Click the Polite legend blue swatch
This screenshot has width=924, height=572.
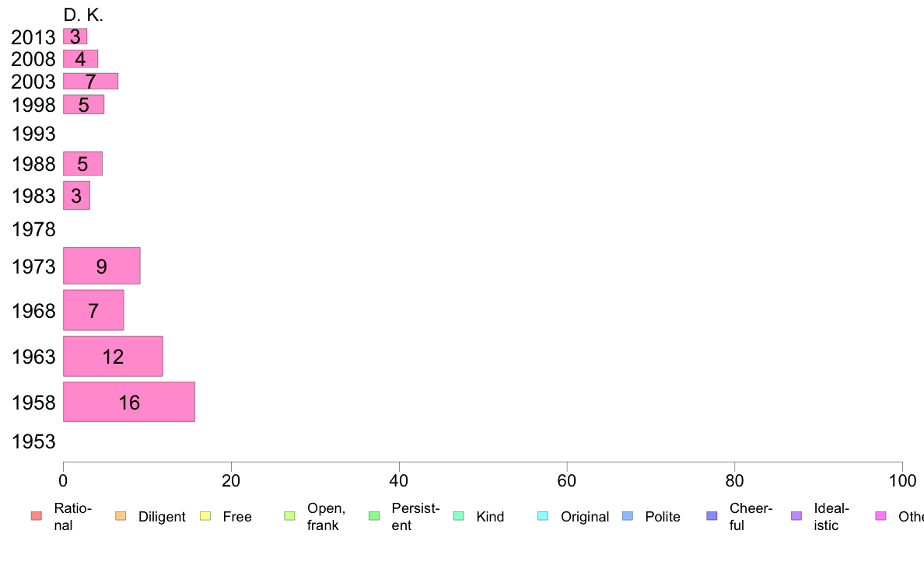coord(628,516)
